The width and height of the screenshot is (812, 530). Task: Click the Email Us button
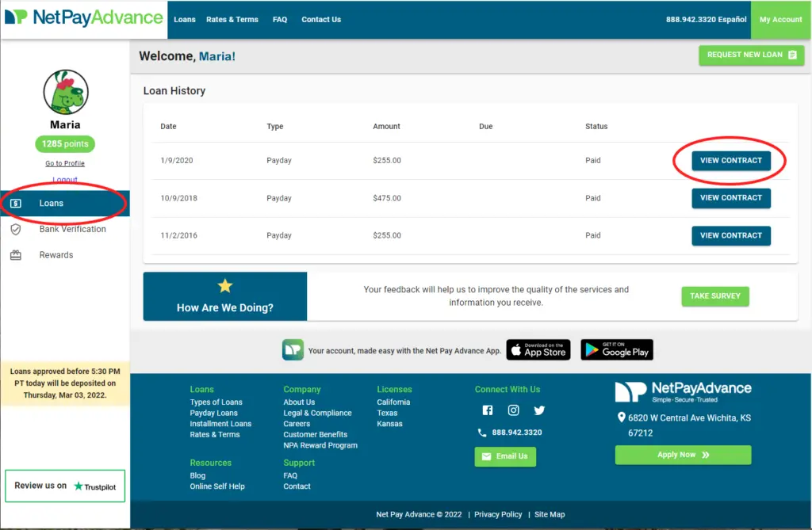coord(505,456)
